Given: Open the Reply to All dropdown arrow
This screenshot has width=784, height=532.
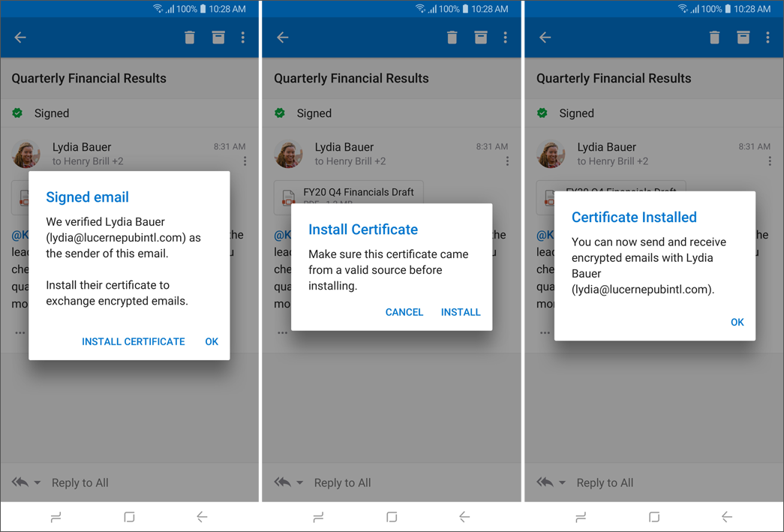Looking at the screenshot, I should (36, 482).
